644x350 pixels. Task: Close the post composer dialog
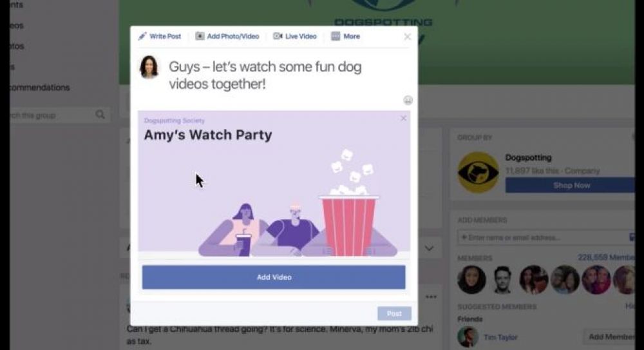coord(408,37)
